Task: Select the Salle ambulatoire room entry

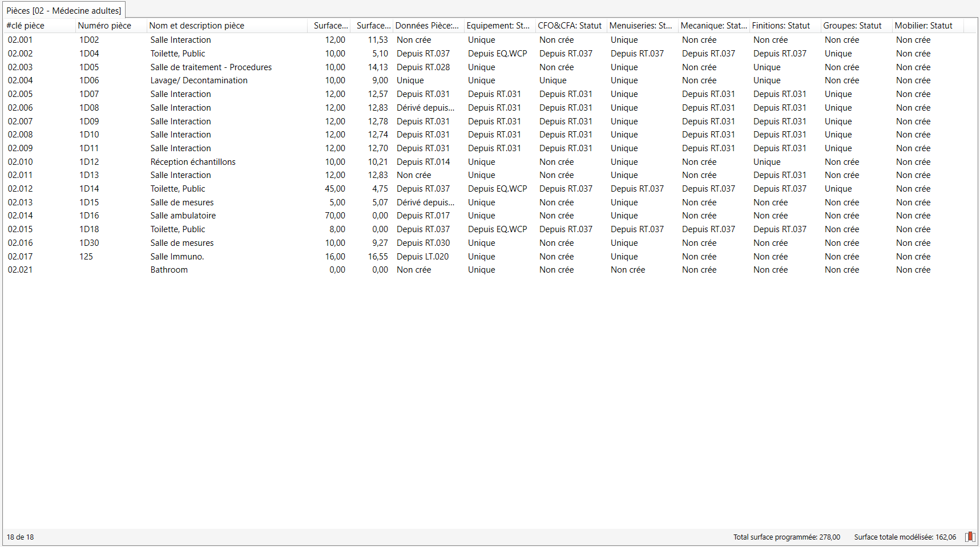Action: (183, 216)
